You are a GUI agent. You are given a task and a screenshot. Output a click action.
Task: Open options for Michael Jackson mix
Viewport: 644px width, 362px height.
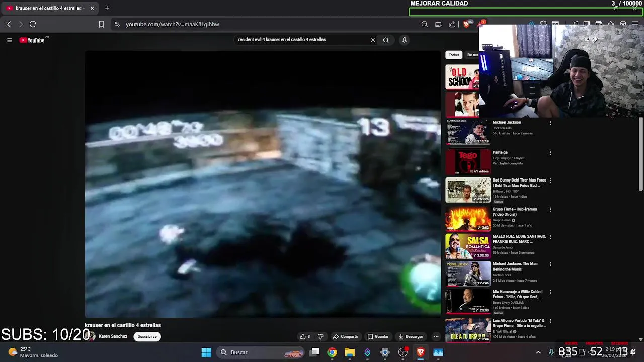tap(551, 123)
